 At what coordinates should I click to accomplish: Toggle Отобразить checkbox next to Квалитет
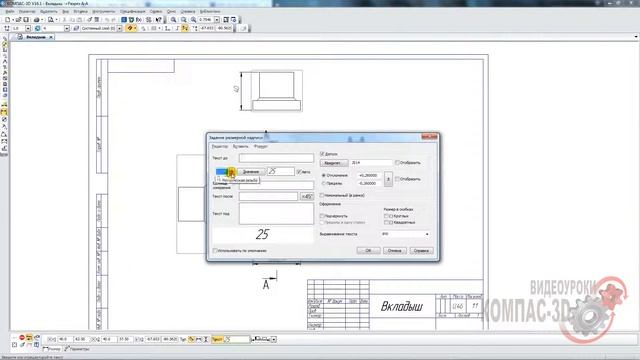[x=397, y=162]
